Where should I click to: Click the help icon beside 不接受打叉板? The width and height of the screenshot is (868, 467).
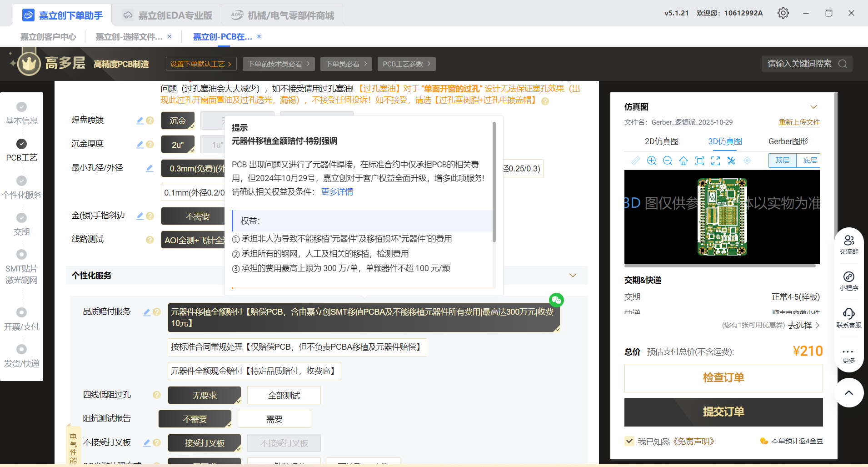point(157,442)
